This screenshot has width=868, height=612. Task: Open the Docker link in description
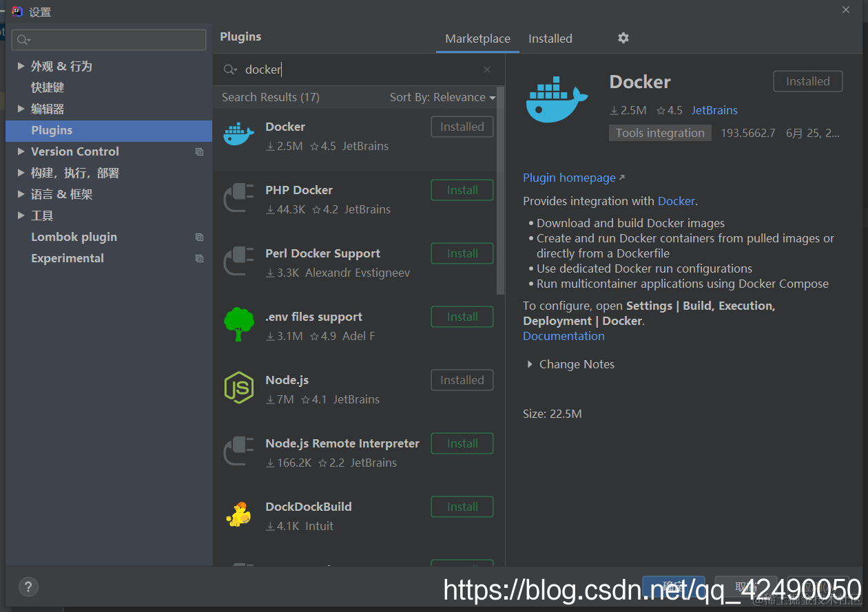point(676,201)
